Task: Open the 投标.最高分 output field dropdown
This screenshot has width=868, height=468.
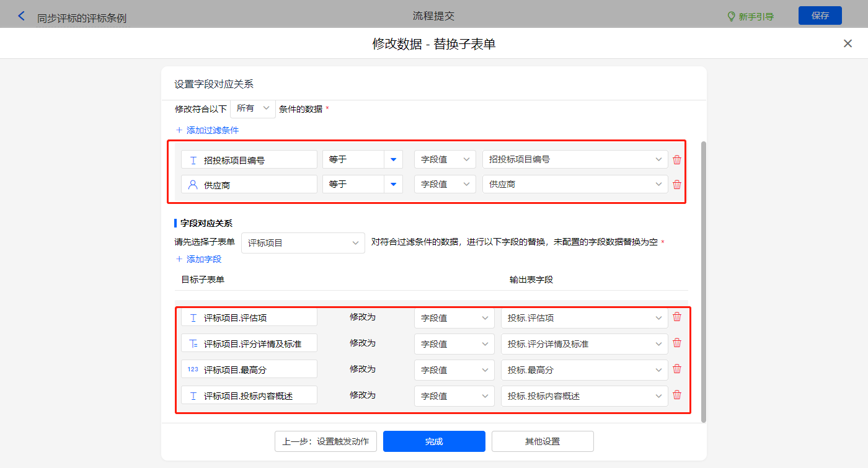Action: pyautogui.click(x=584, y=370)
